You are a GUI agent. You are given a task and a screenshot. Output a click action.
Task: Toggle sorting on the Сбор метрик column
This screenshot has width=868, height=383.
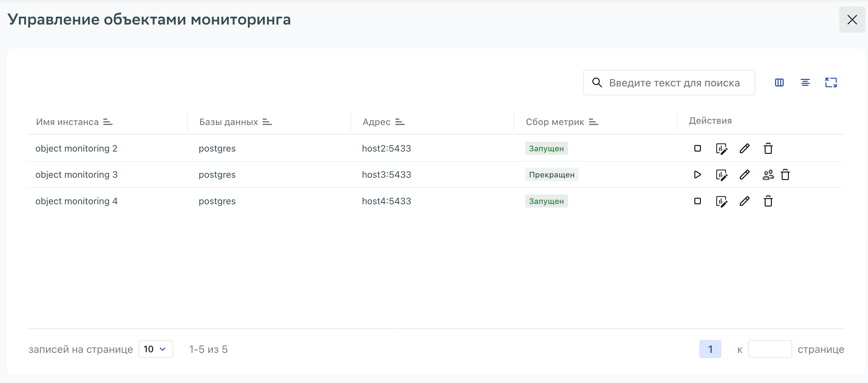coord(593,122)
